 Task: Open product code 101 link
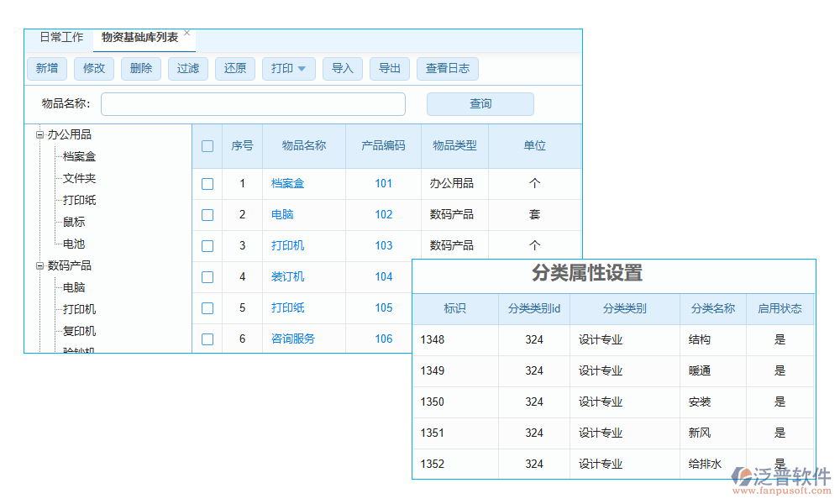pos(383,183)
